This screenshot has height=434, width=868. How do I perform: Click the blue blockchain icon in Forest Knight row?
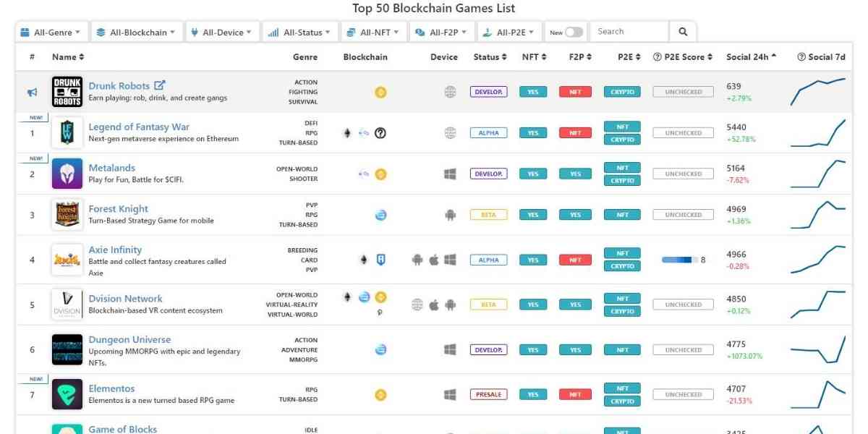(x=380, y=215)
